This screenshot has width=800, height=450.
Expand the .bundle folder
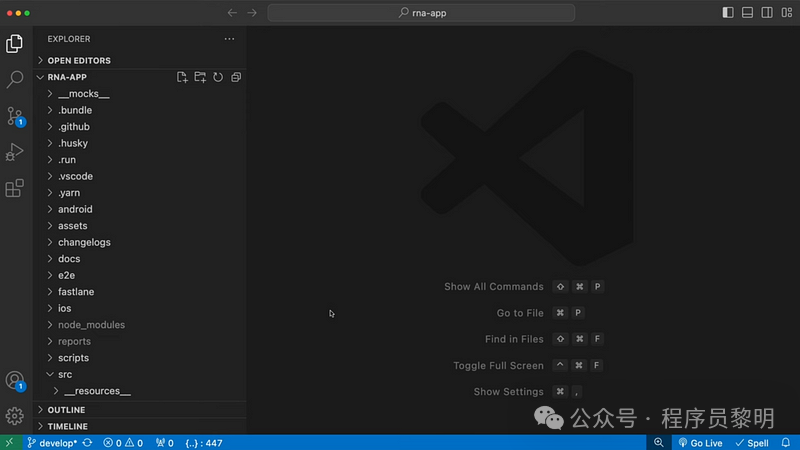pyautogui.click(x=140, y=110)
